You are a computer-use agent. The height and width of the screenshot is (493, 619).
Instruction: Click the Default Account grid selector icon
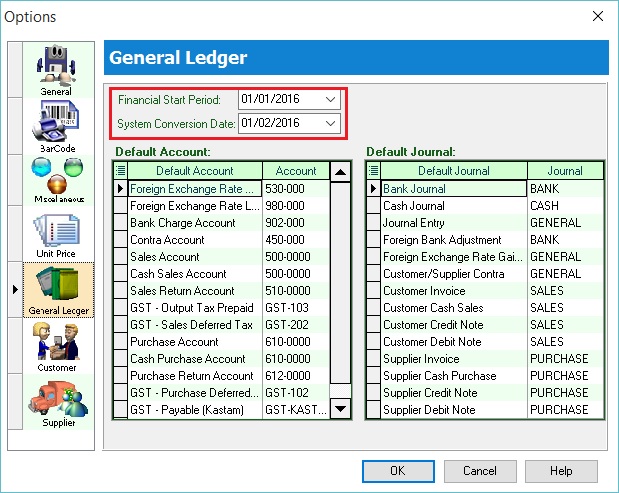pyautogui.click(x=121, y=171)
